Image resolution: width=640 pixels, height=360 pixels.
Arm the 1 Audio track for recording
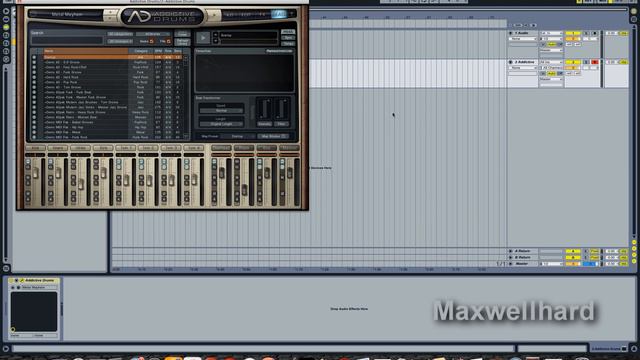tap(594, 33)
